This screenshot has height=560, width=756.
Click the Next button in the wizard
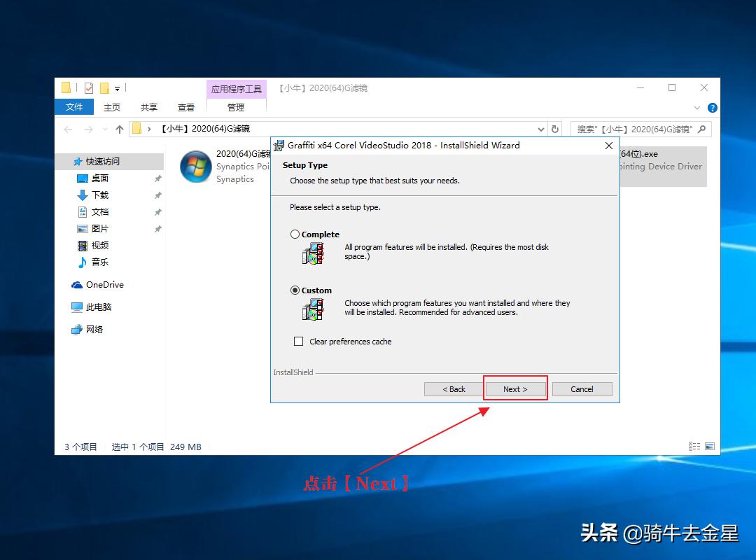tap(515, 388)
